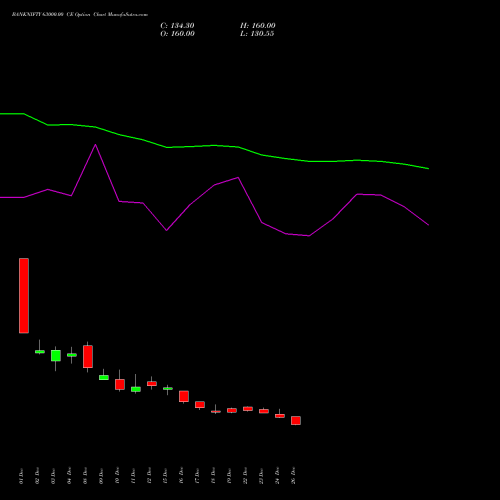Select the red candle for 12 Dec

pos(152,384)
